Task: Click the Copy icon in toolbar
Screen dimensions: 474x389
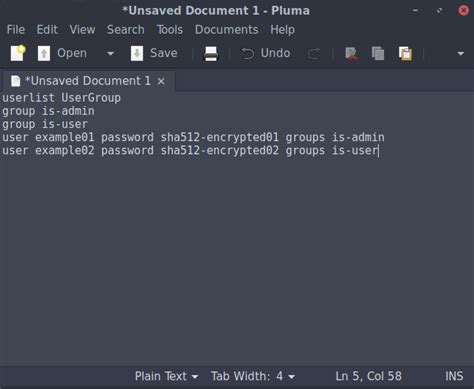Action: coord(378,54)
